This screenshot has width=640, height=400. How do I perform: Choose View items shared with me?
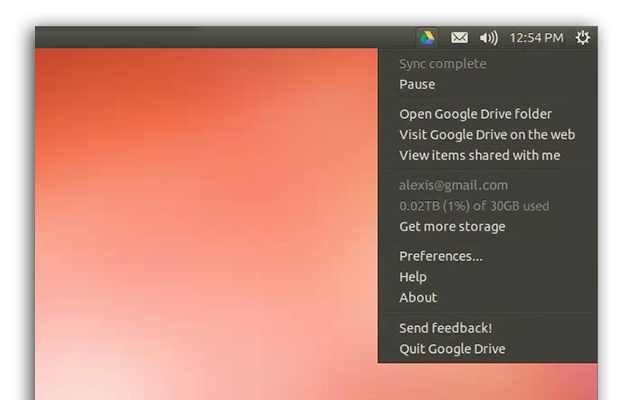point(480,156)
